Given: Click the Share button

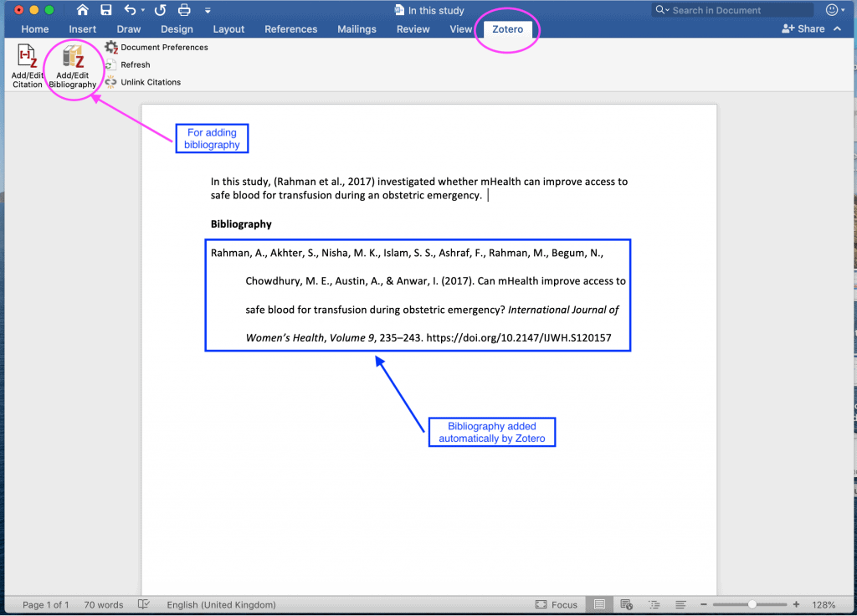Looking at the screenshot, I should click(x=803, y=29).
